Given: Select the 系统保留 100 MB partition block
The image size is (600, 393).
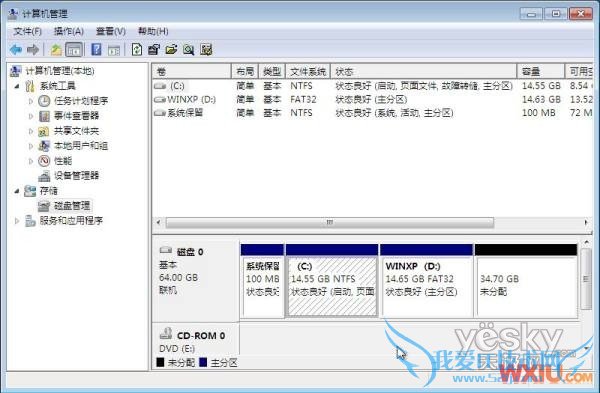Looking at the screenshot, I should pyautogui.click(x=262, y=281).
